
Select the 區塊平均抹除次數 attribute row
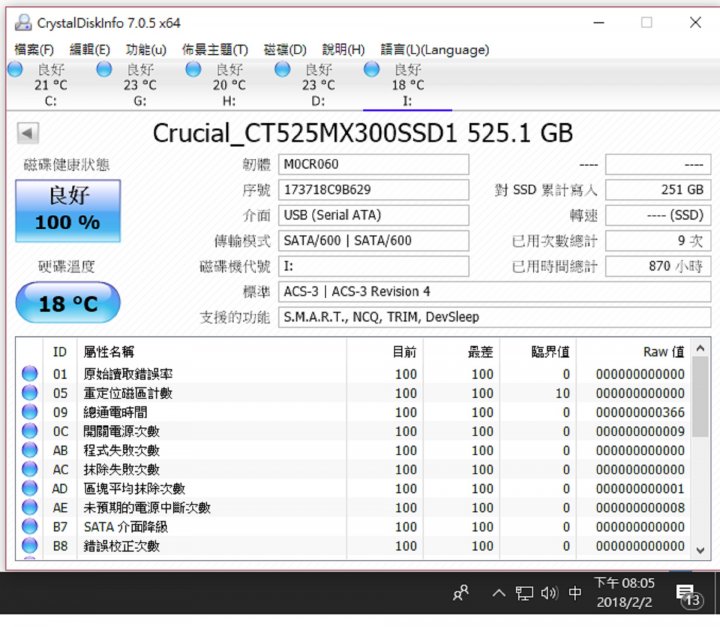pos(353,488)
